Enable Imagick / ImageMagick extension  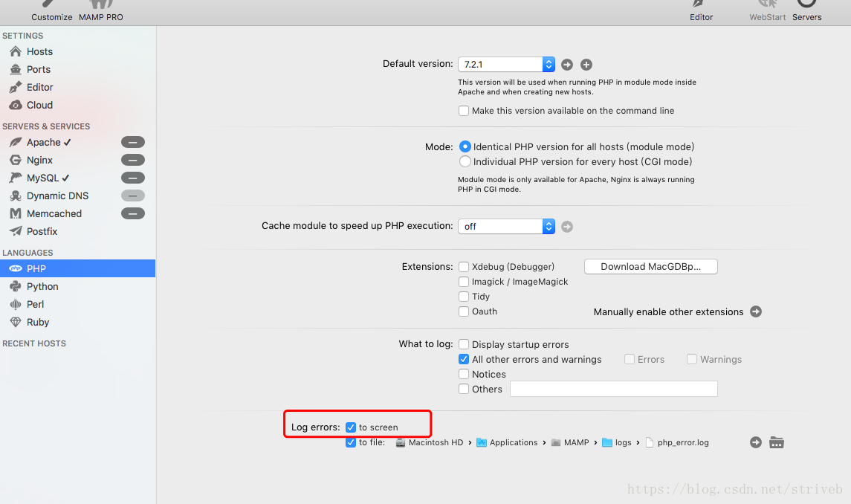[464, 282]
